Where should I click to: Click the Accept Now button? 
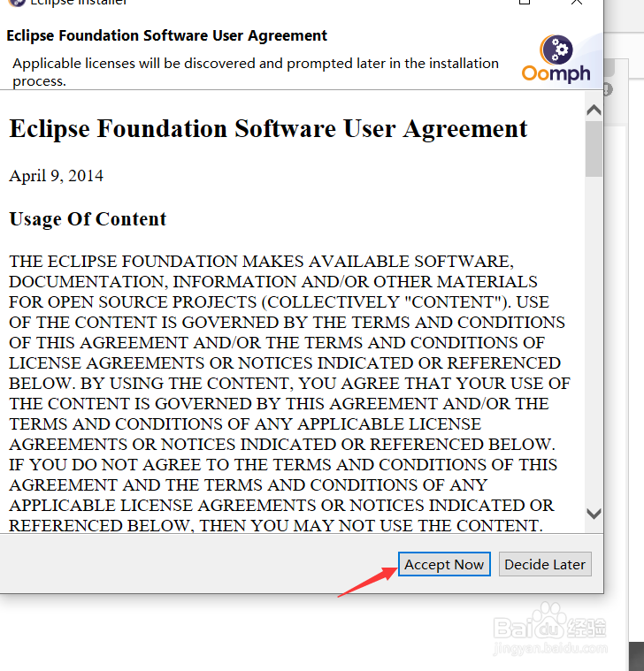tap(444, 564)
